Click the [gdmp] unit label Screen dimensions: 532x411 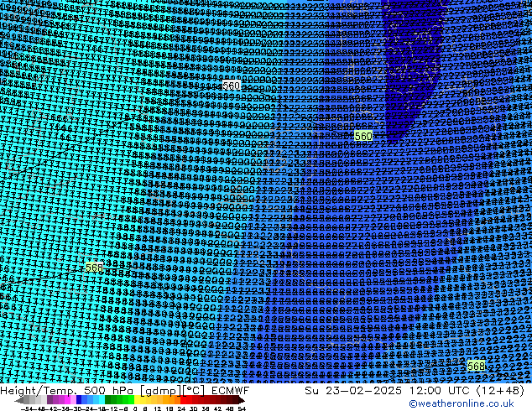coord(161,391)
